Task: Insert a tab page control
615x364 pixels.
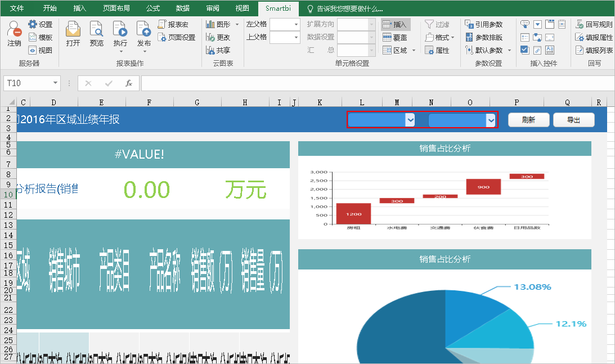Action: (550, 24)
